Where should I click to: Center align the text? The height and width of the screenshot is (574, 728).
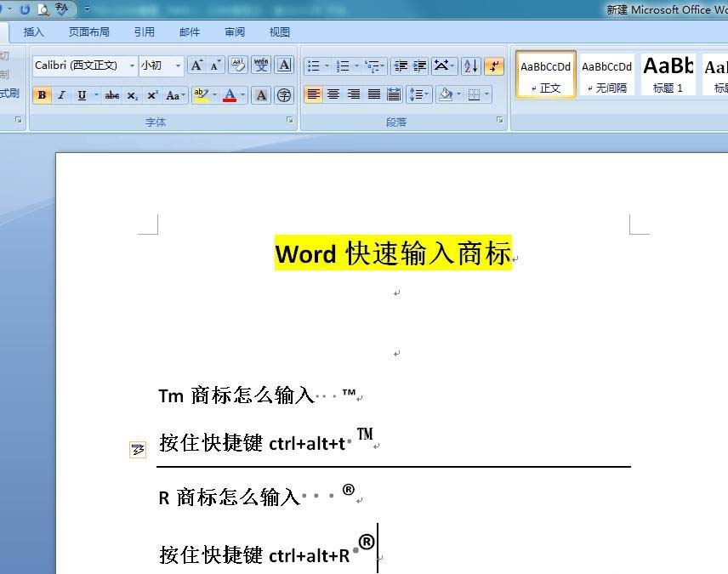tap(333, 94)
